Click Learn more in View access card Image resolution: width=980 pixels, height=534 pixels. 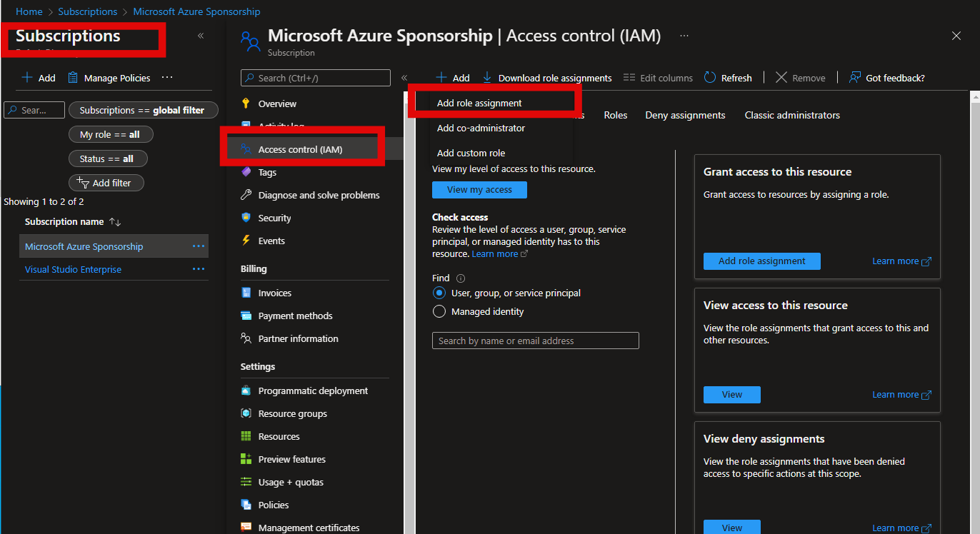[901, 395]
